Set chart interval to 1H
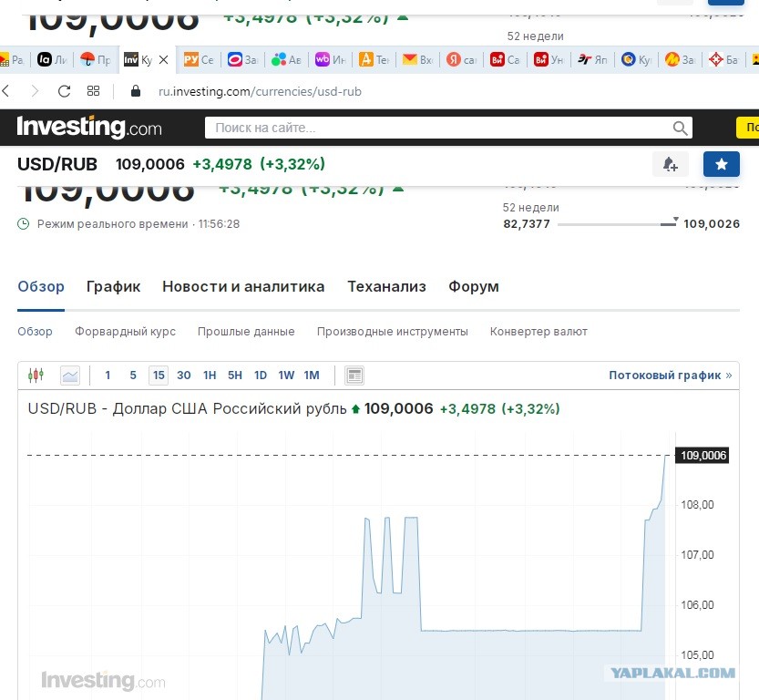Viewport: 759px width, 700px height. click(x=210, y=376)
